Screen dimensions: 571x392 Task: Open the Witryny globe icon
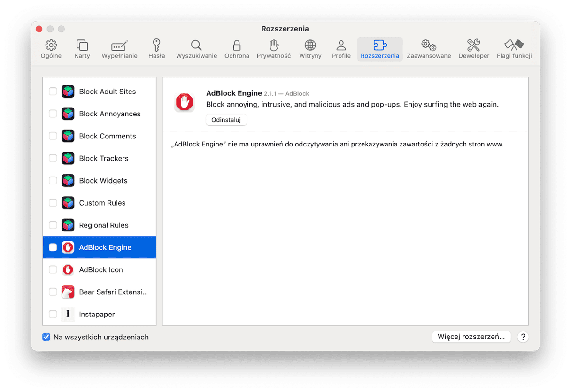coord(310,46)
